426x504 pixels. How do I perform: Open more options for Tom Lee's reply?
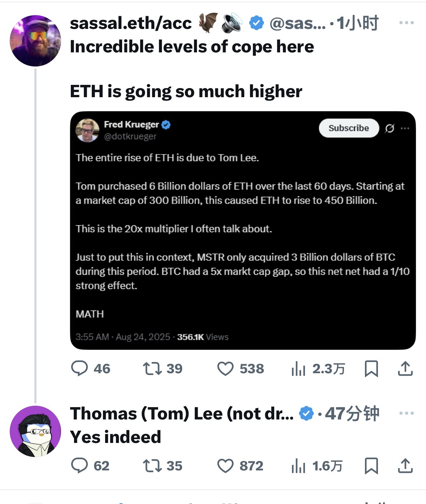click(406, 413)
